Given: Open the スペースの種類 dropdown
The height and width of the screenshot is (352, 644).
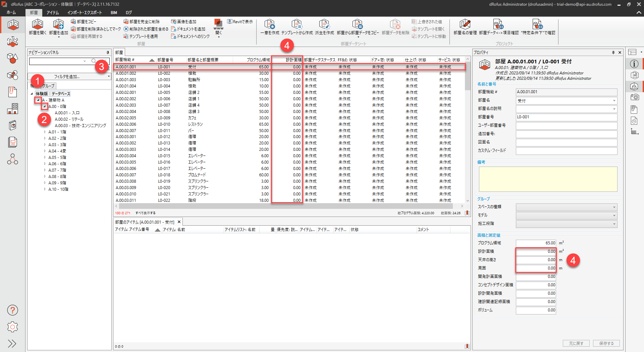Looking at the screenshot, I should coord(566,207).
